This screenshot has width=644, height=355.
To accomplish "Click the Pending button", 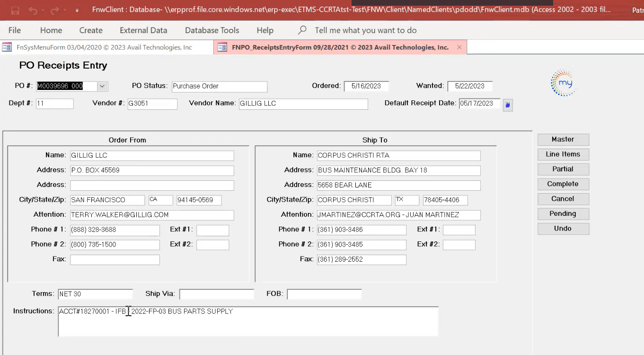I will coord(563,214).
